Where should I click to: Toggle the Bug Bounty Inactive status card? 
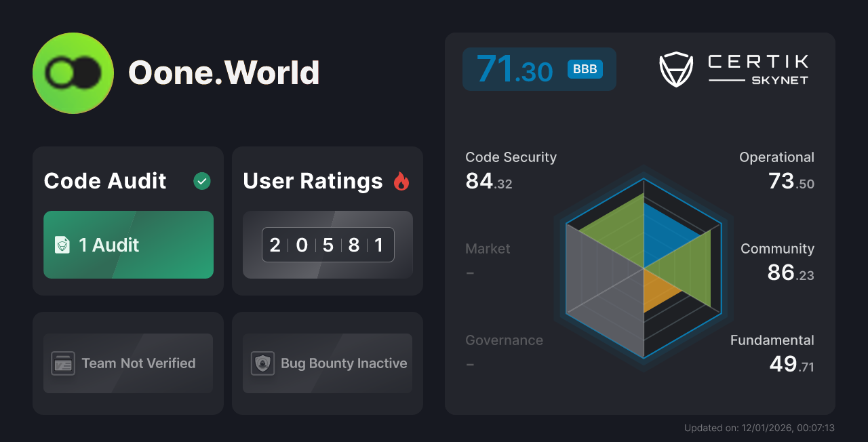click(327, 363)
